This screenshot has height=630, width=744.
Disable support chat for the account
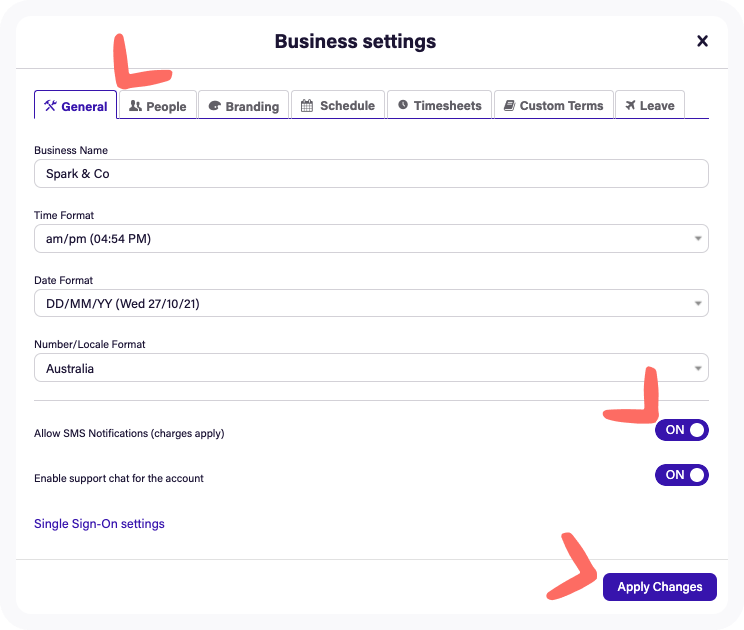(681, 475)
